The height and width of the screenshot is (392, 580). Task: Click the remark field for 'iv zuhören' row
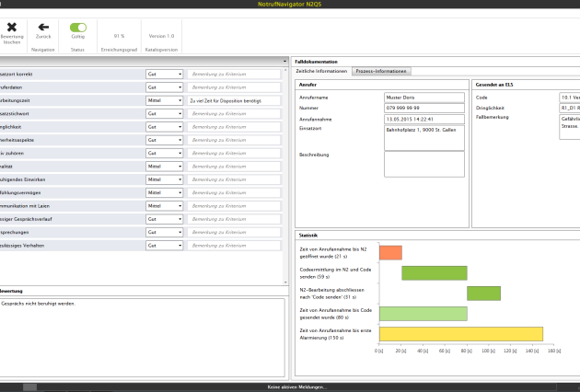[234, 153]
